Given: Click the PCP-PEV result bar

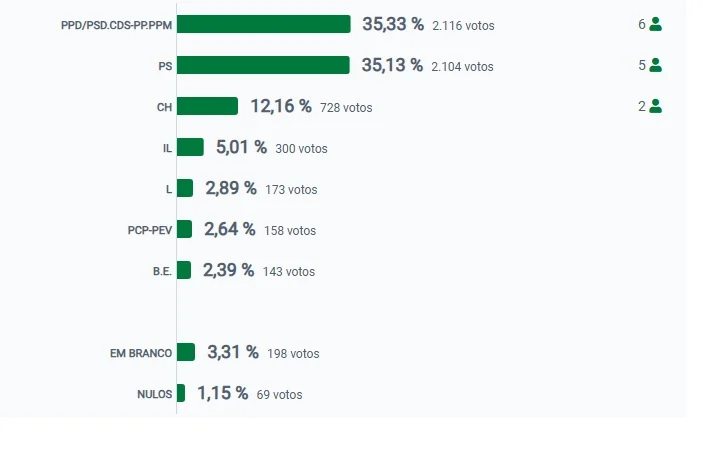Looking at the screenshot, I should coord(184,229).
